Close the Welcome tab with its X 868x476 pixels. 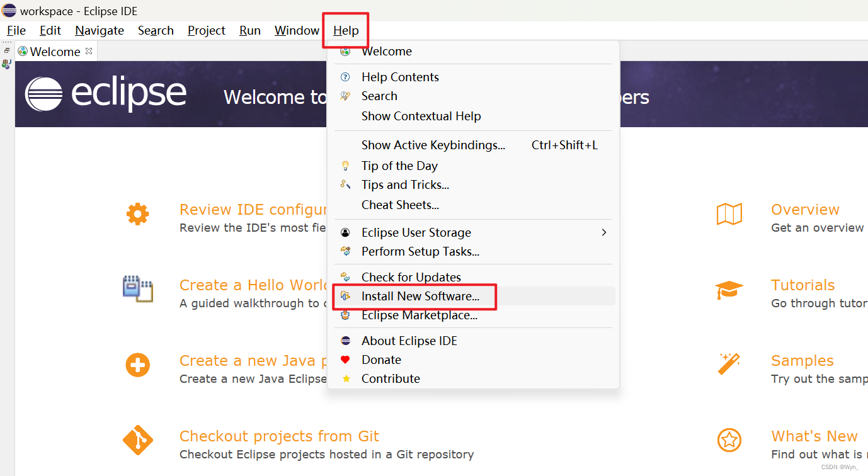(89, 51)
